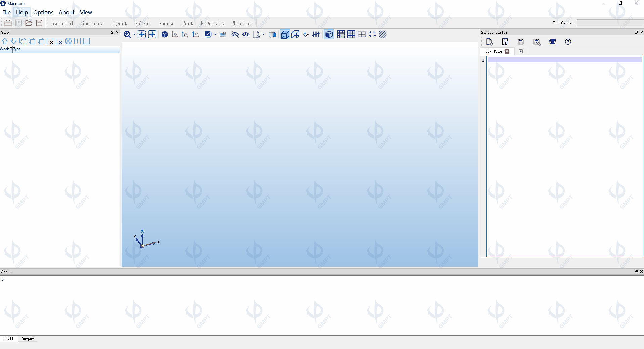
Task: Click the Import toolbar button
Action: coord(119,23)
